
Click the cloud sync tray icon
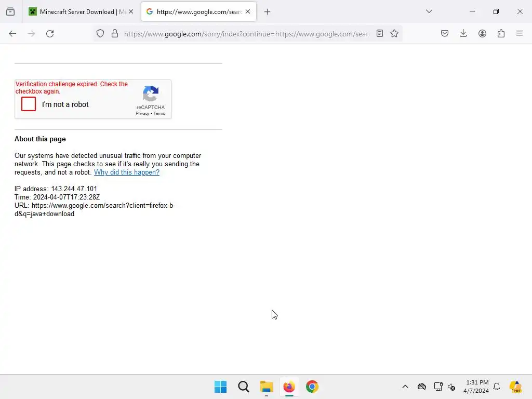pyautogui.click(x=422, y=387)
